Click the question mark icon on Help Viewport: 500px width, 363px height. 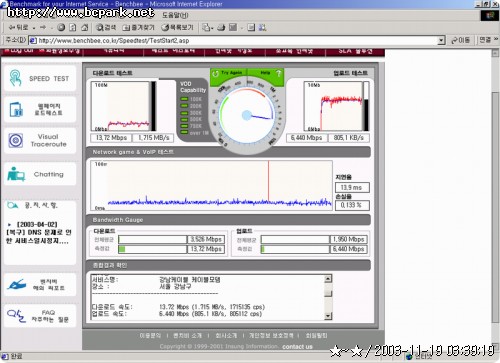279,73
